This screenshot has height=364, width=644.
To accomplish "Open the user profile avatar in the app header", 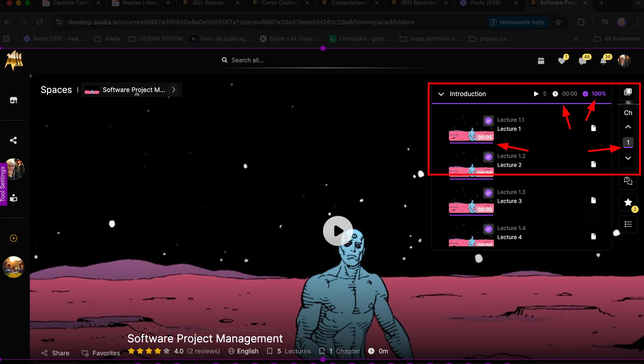I will (624, 60).
